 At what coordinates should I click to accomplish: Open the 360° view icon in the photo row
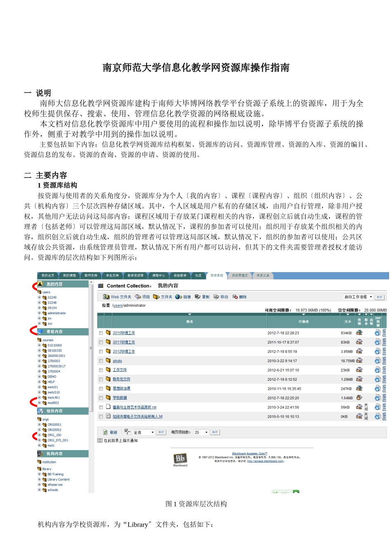(378, 361)
